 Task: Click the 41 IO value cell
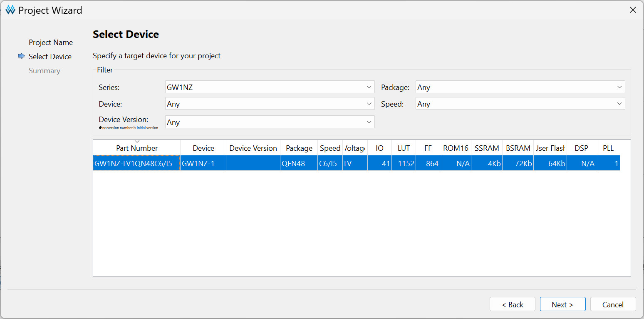click(380, 163)
